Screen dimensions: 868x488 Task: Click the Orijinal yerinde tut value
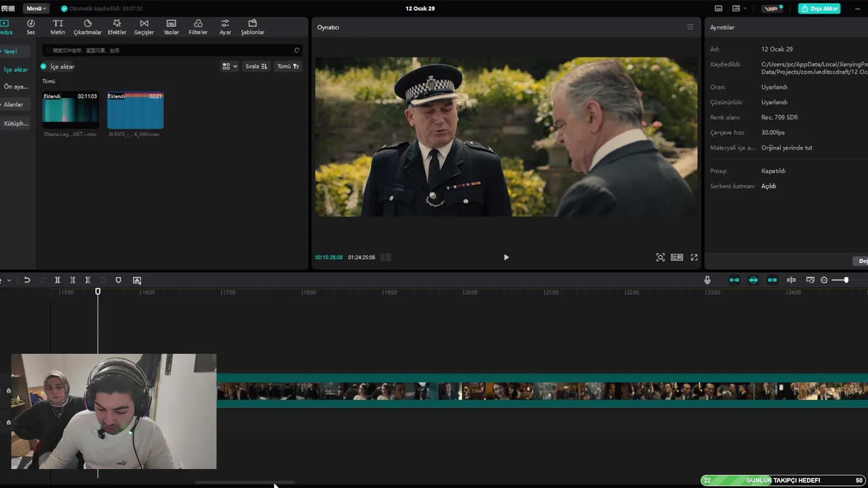[x=787, y=148]
